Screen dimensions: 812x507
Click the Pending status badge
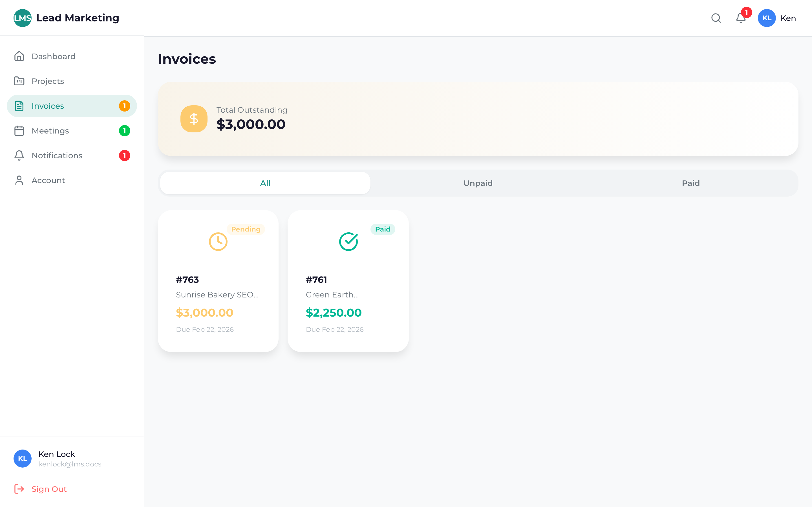[246, 229]
